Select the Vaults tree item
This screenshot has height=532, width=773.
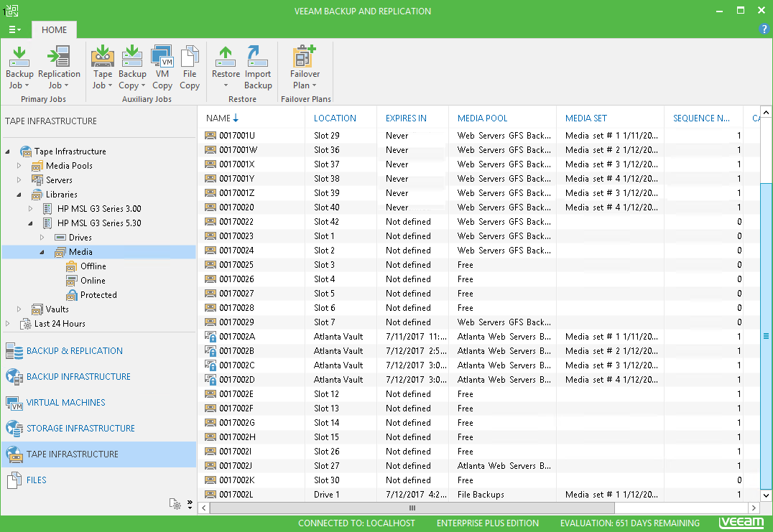click(x=57, y=309)
